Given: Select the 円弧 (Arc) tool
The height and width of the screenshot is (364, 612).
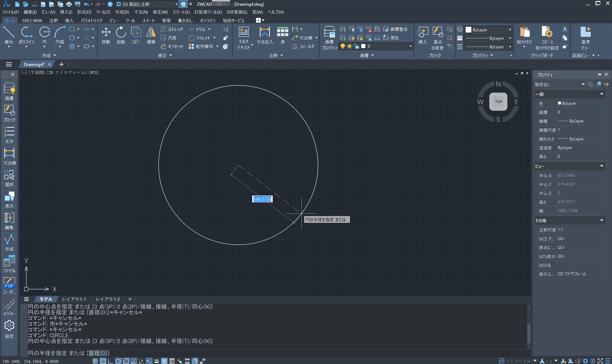Looking at the screenshot, I should [60, 35].
